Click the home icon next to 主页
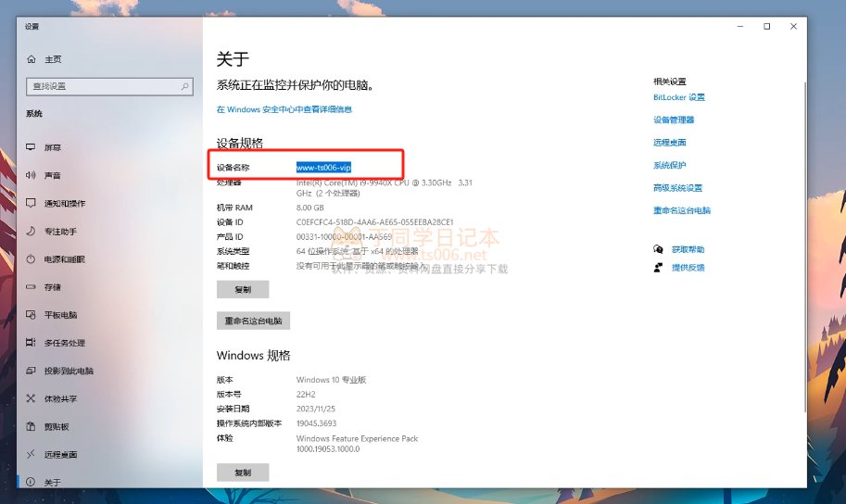The width and height of the screenshot is (846, 504). click(32, 59)
